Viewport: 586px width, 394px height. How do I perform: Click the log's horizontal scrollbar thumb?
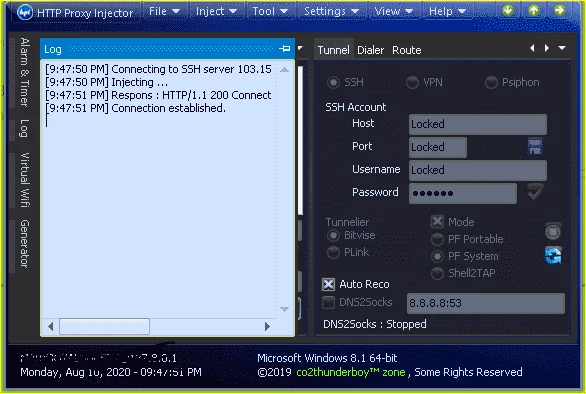point(105,326)
